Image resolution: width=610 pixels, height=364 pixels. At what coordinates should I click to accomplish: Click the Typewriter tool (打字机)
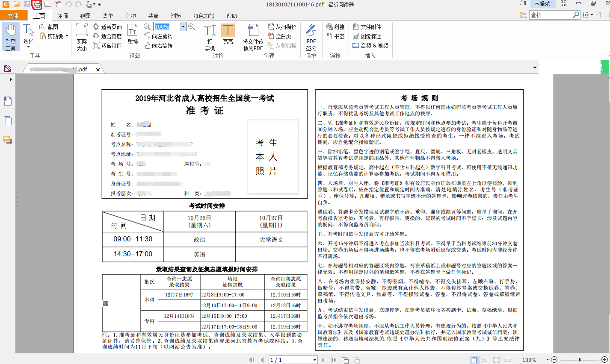[210, 37]
